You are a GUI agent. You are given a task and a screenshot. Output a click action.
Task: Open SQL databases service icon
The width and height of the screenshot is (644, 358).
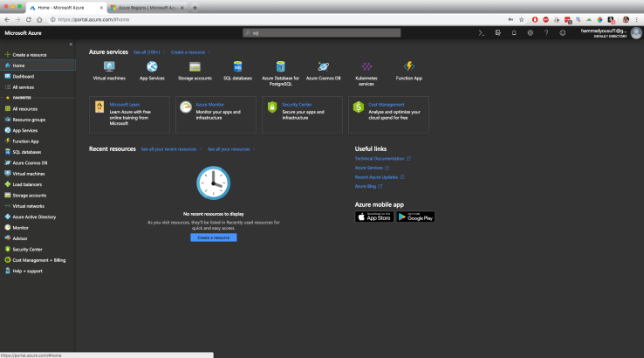pyautogui.click(x=237, y=67)
